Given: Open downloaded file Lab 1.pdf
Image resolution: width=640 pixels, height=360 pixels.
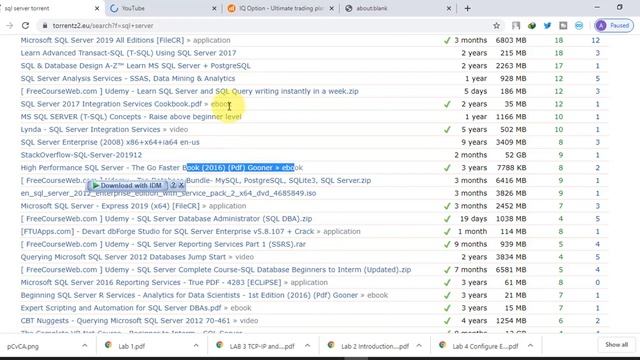Looking at the screenshot, I should tap(131, 346).
